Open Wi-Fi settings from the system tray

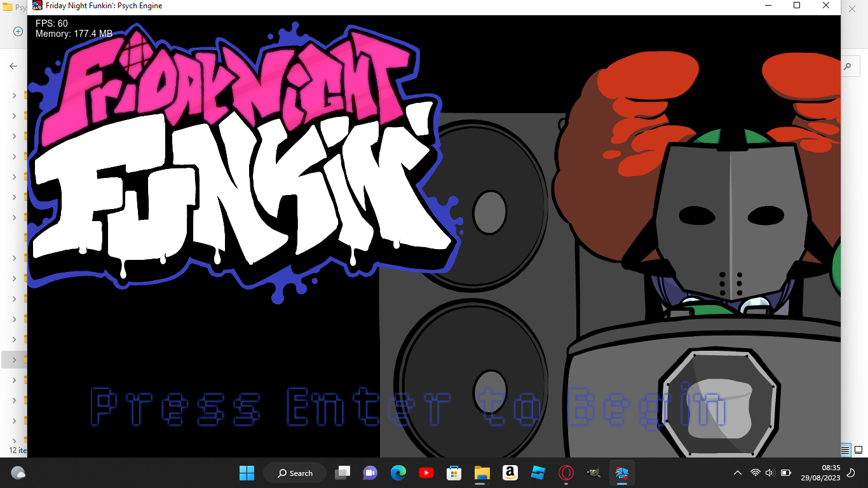tap(755, 473)
